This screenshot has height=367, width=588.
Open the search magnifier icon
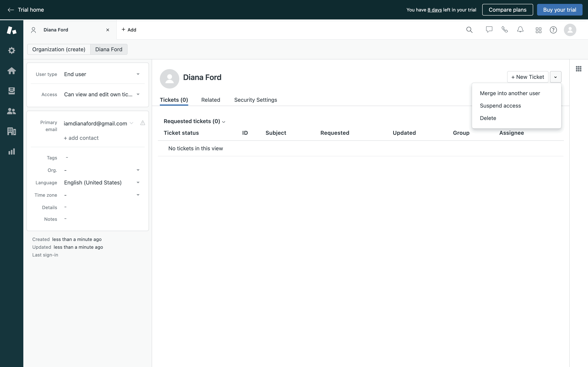469,30
